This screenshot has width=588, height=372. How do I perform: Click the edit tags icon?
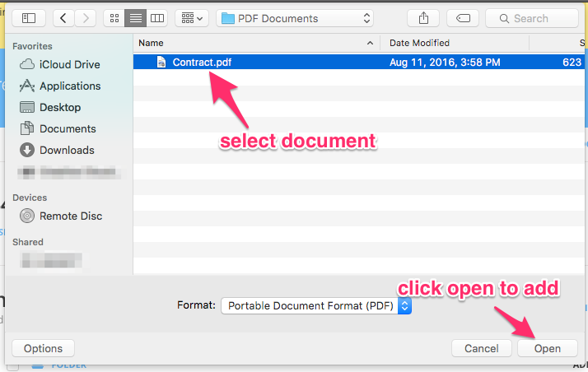click(464, 18)
